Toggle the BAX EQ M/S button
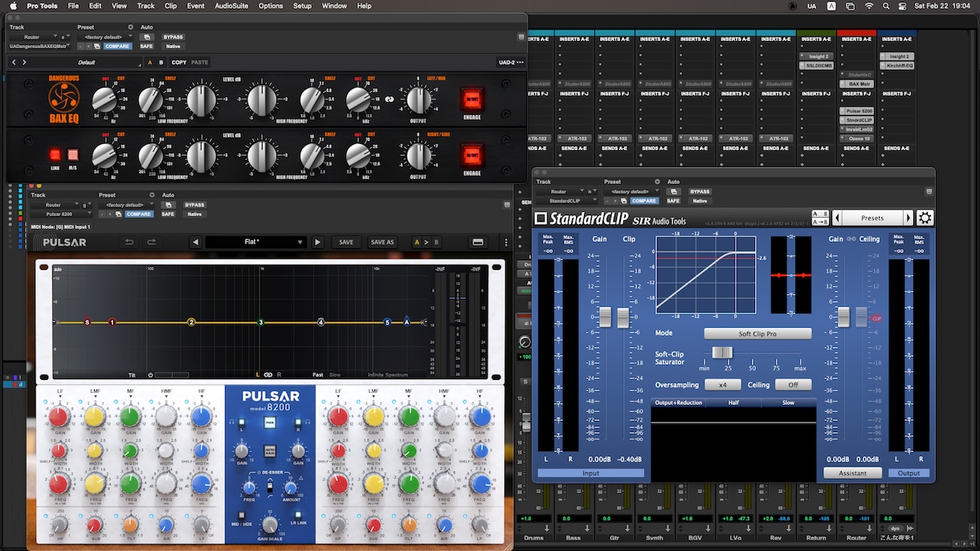Image resolution: width=980 pixels, height=551 pixels. (73, 155)
